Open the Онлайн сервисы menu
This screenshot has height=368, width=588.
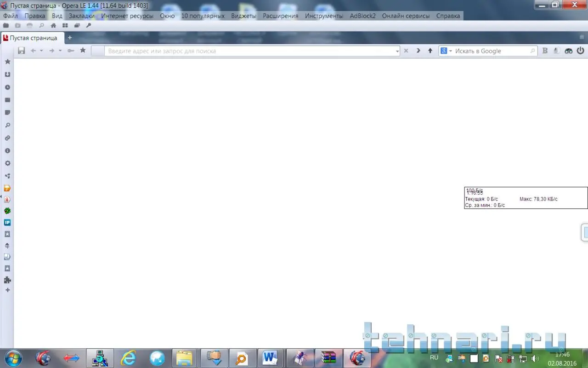tap(406, 16)
